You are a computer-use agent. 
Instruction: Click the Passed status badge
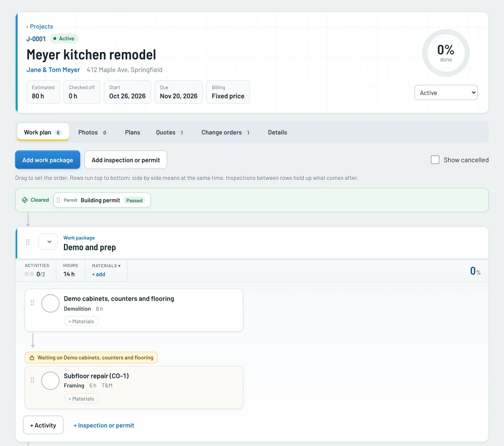tap(134, 201)
